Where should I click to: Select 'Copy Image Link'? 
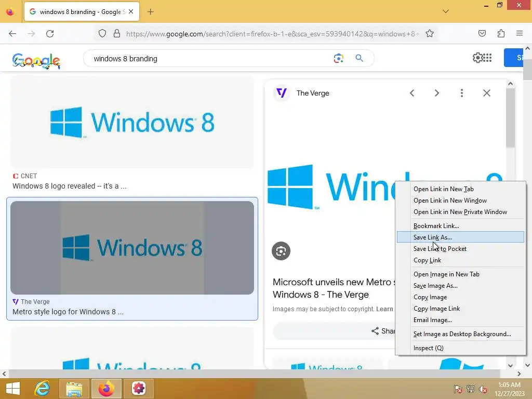pos(460,309)
